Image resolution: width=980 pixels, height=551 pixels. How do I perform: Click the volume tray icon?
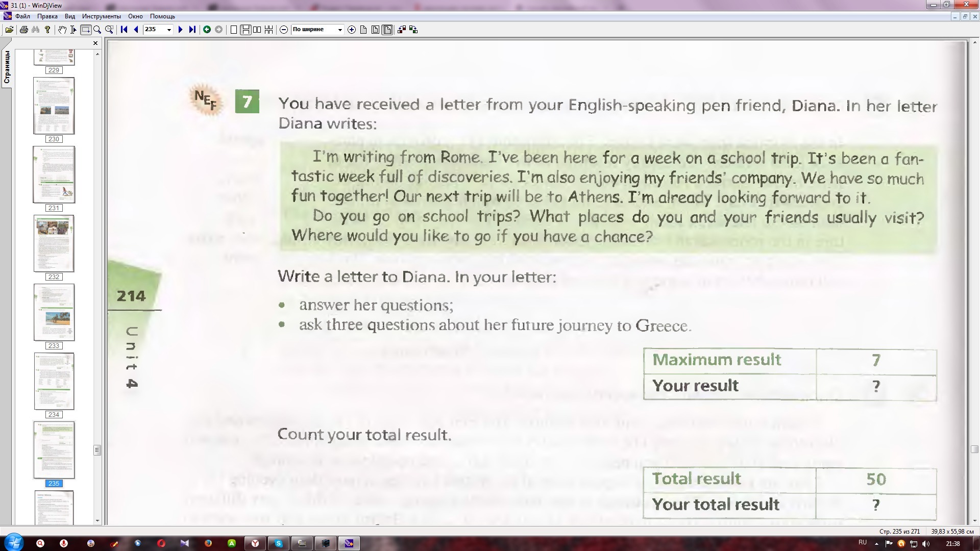pyautogui.click(x=926, y=544)
